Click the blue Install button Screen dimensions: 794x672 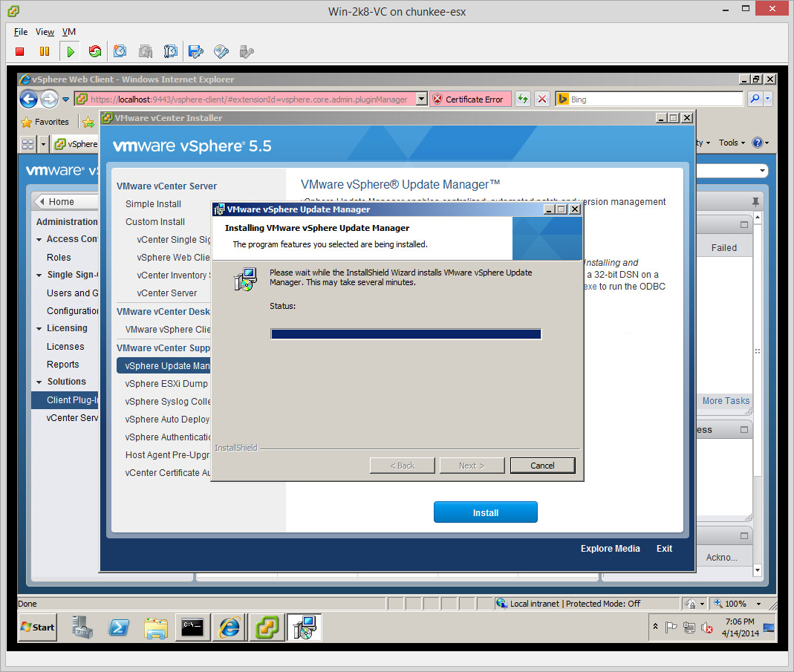coord(485,512)
